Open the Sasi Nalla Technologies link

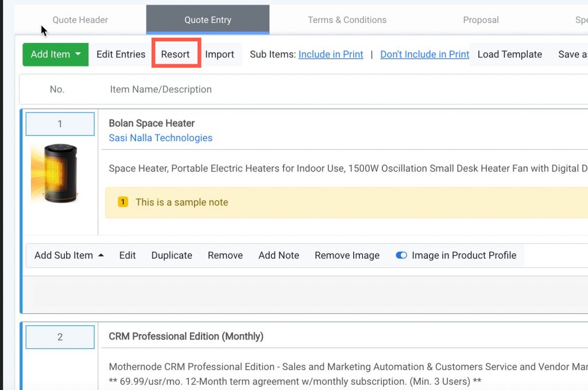pos(160,138)
